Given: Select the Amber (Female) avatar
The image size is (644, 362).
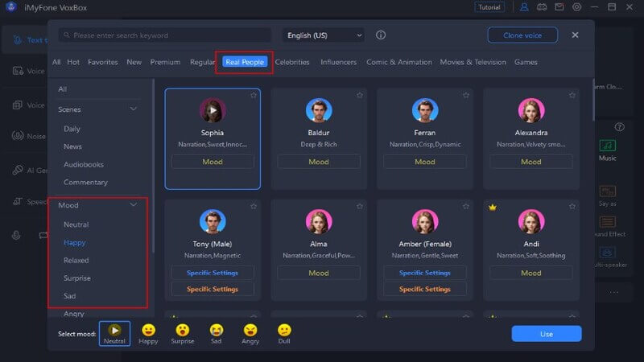Looking at the screenshot, I should click(425, 221).
